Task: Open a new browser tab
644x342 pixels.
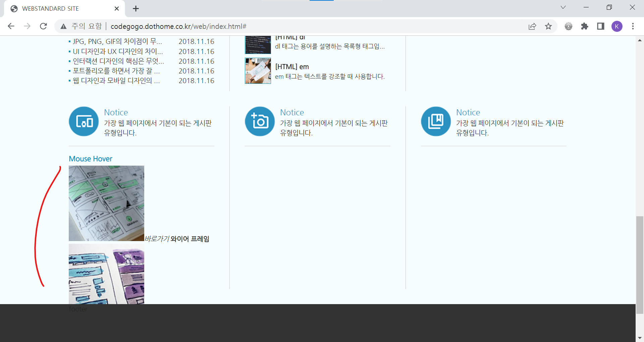Action: (x=136, y=9)
